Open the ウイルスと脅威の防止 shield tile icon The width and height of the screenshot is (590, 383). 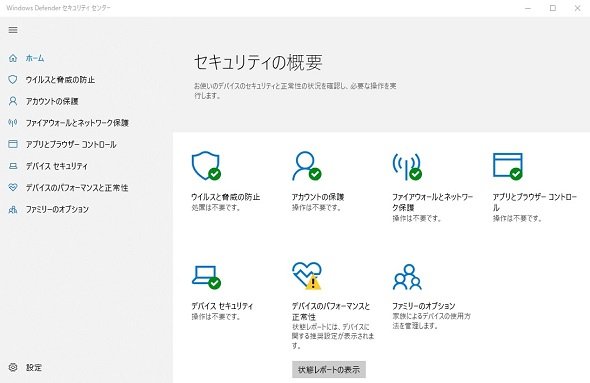point(206,166)
